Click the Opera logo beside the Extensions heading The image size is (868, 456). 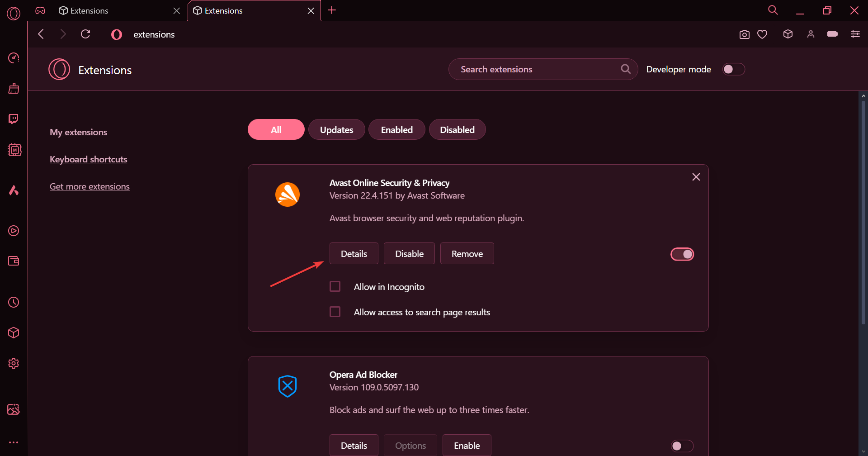click(59, 69)
